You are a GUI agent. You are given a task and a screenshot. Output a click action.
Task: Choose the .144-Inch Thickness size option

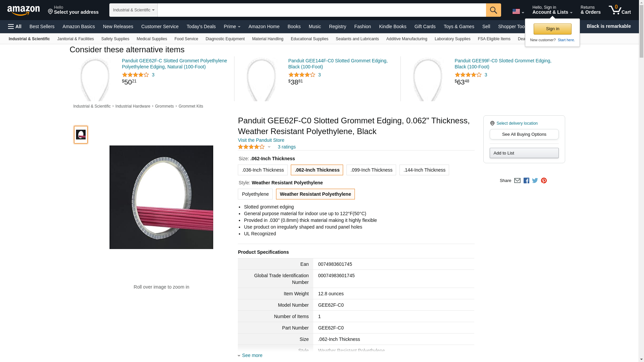(x=424, y=170)
